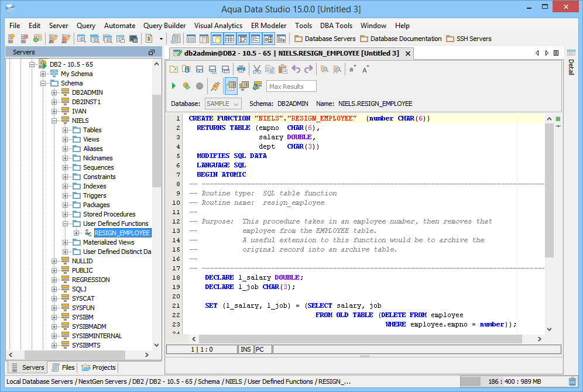
Task: Collapse the NIELS schema node
Action: click(54, 121)
